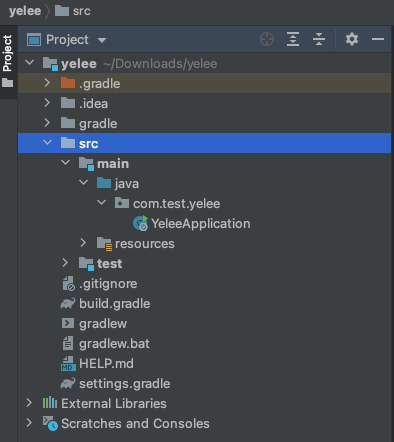Collapse the yelee root project node
This screenshot has height=442, width=394.
coord(30,62)
